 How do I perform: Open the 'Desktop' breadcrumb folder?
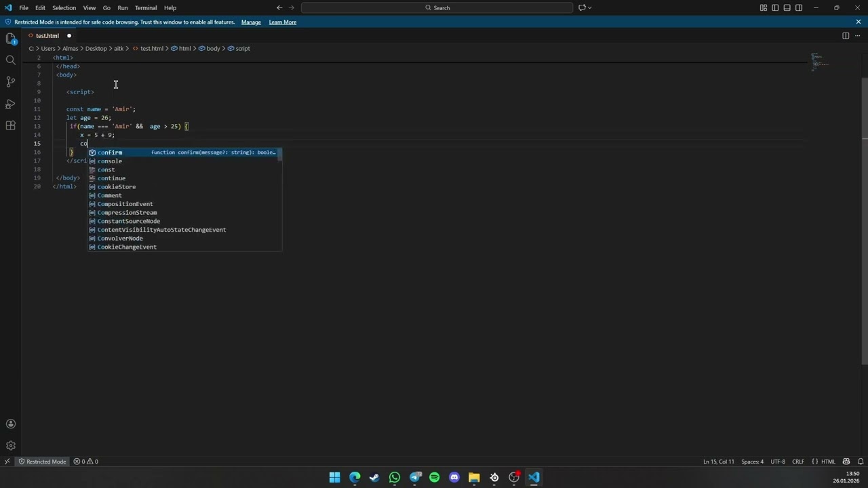tap(96, 48)
